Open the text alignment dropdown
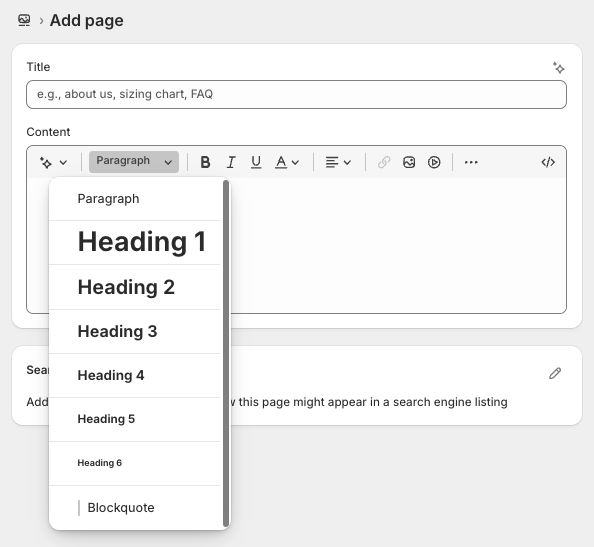 (x=338, y=162)
